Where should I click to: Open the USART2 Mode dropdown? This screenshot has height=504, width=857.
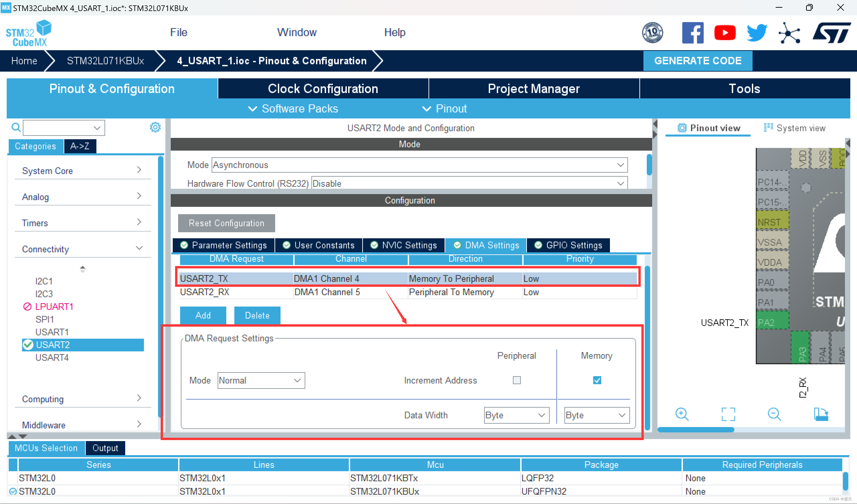click(419, 165)
